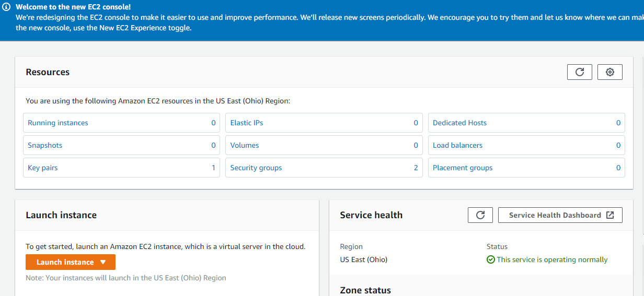This screenshot has width=644, height=296.
Task: Open Running instances resource link
Action: (x=58, y=123)
